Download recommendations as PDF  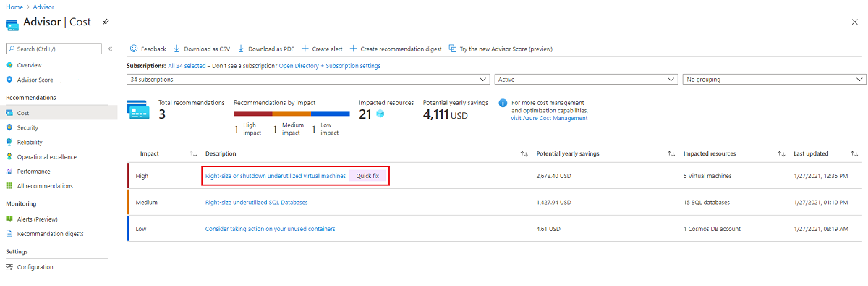265,49
